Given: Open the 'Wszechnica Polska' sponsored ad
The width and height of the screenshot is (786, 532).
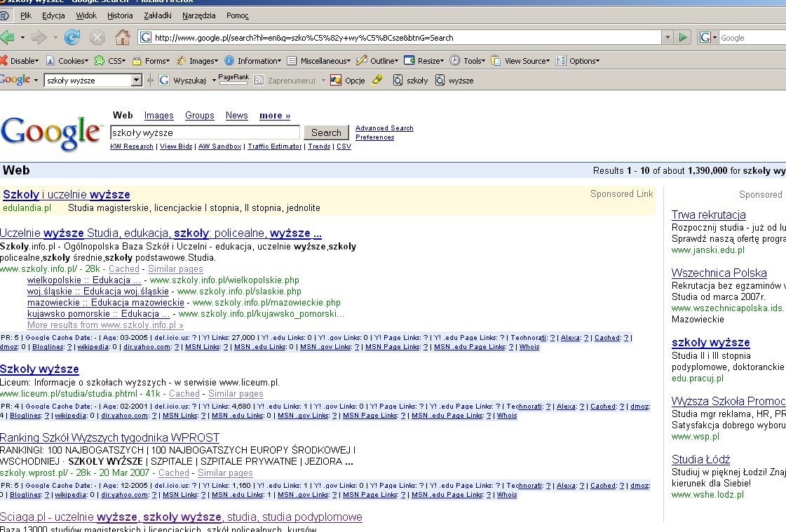Looking at the screenshot, I should pyautogui.click(x=719, y=273).
